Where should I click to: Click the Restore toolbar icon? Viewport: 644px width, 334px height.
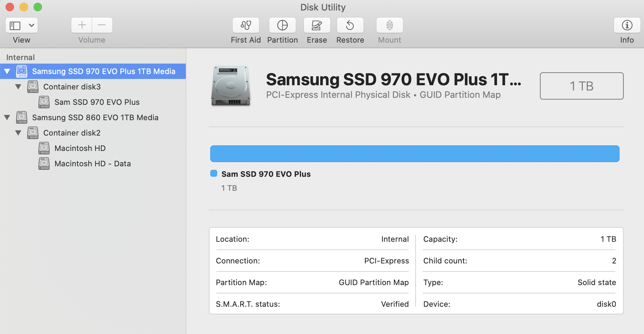[x=350, y=25]
